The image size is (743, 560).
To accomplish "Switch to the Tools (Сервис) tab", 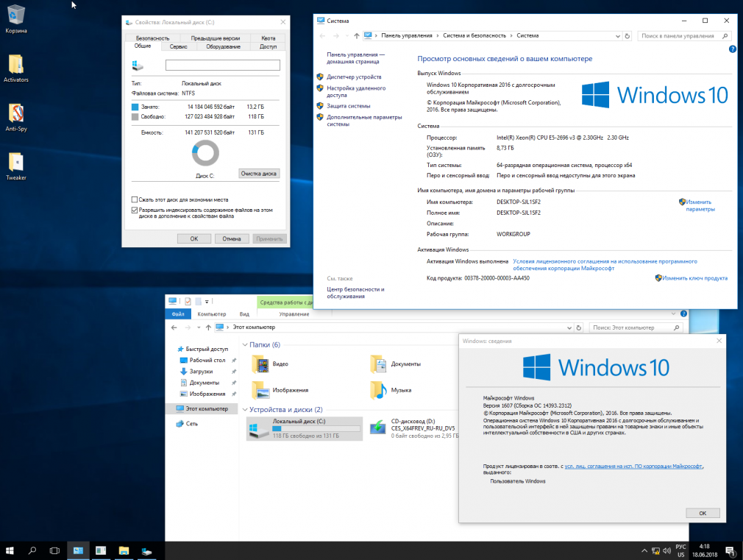I will tap(179, 46).
